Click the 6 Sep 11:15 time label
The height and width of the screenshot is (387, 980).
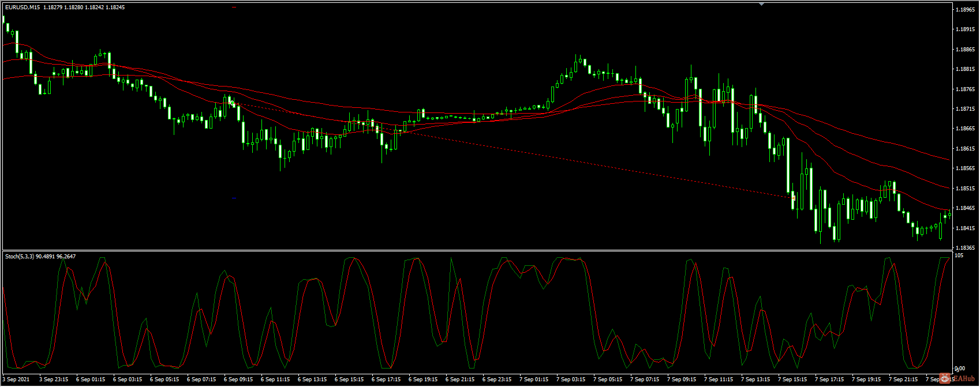point(275,380)
